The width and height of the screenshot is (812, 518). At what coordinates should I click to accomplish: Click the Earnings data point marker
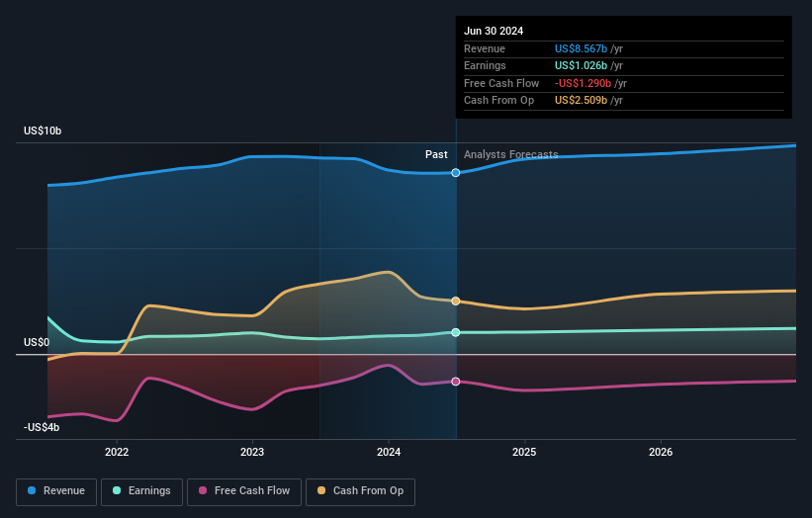[456, 332]
